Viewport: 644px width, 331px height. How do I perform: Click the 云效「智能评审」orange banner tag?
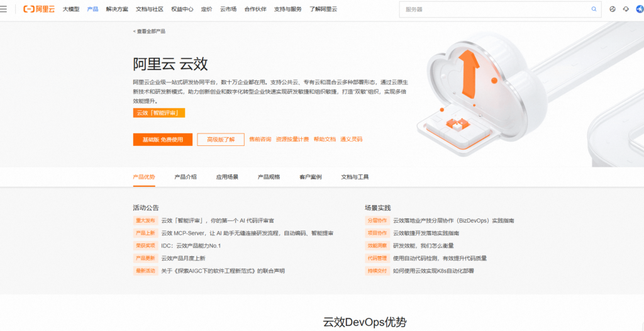158,113
